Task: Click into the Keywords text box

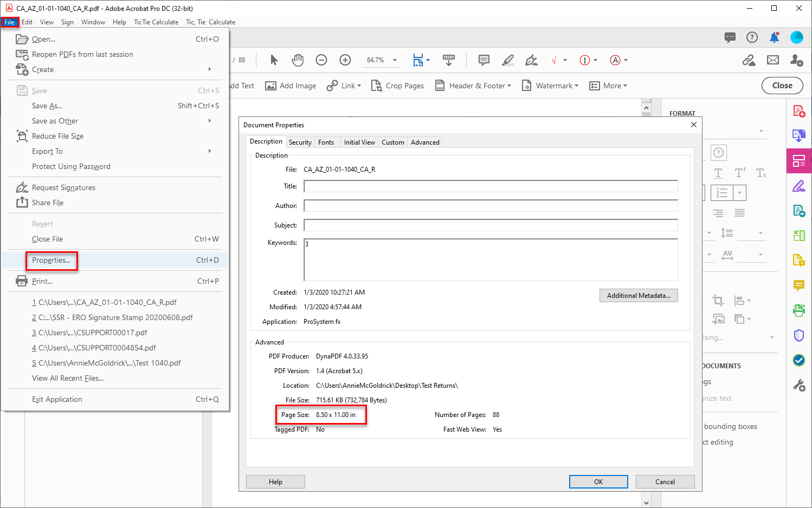Action: (x=491, y=259)
